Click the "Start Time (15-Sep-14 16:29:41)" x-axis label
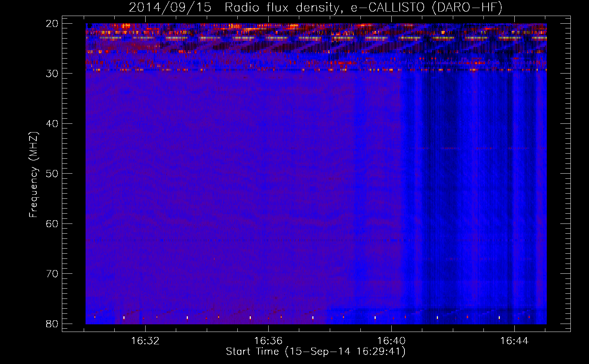589x364 pixels. (316, 352)
